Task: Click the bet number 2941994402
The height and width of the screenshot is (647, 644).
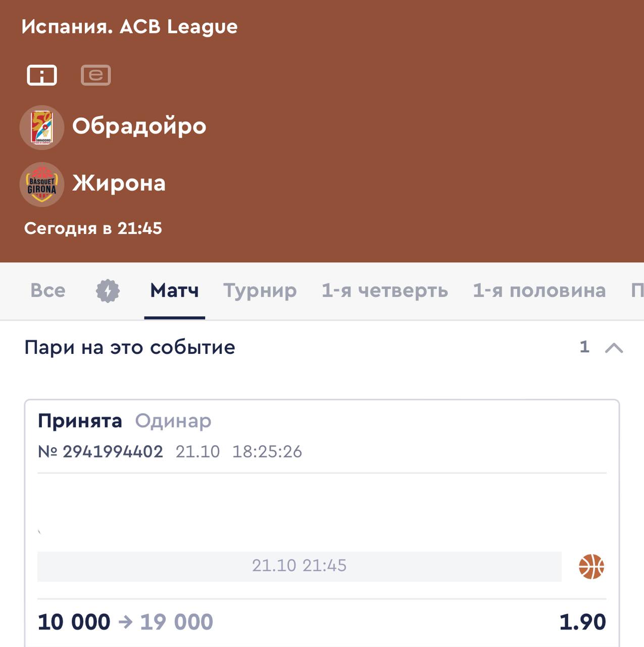Action: tap(113, 451)
